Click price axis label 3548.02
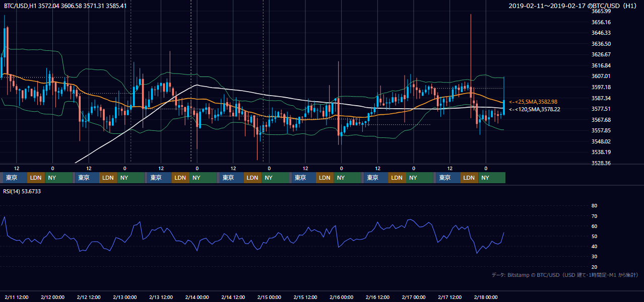The height and width of the screenshot is (302, 644). [x=601, y=141]
